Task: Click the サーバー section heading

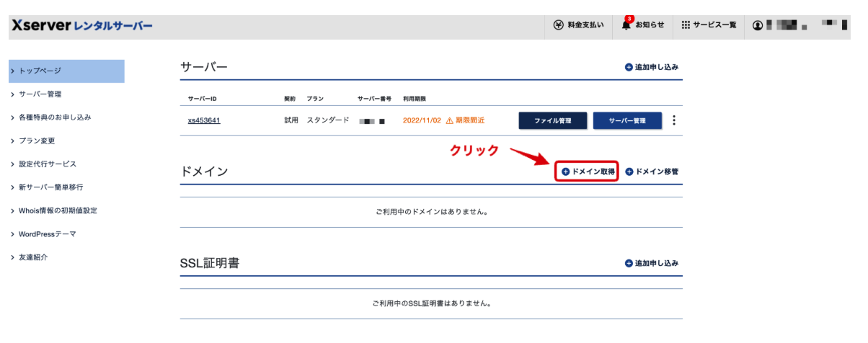Action: [204, 67]
